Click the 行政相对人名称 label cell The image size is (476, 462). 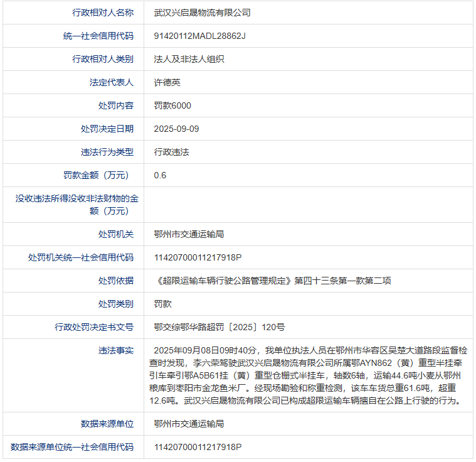tap(103, 13)
